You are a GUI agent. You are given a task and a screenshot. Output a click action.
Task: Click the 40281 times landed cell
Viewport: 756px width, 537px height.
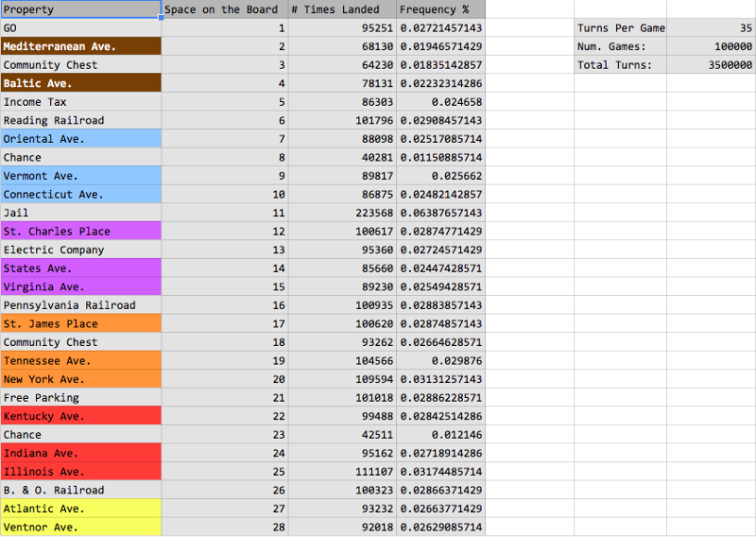(x=343, y=157)
